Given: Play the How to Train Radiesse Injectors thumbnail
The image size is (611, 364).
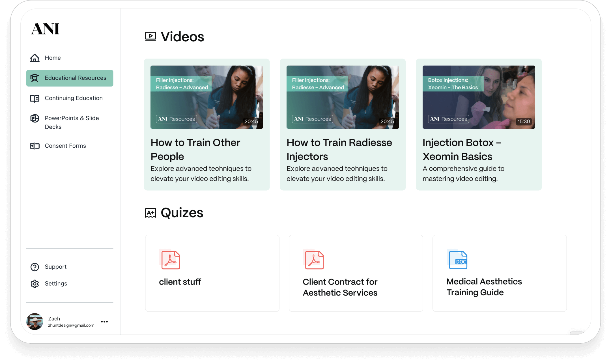Looking at the screenshot, I should [x=343, y=97].
